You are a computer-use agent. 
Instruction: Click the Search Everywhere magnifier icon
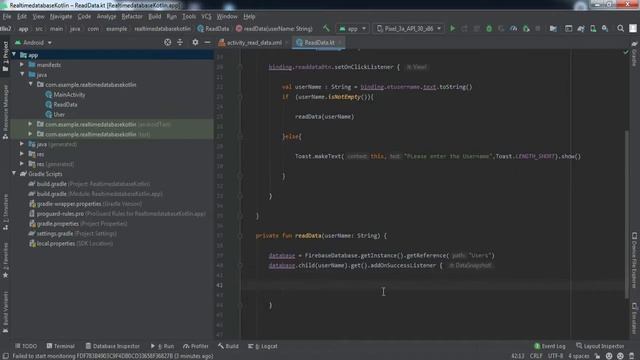pyautogui.click(x=620, y=29)
